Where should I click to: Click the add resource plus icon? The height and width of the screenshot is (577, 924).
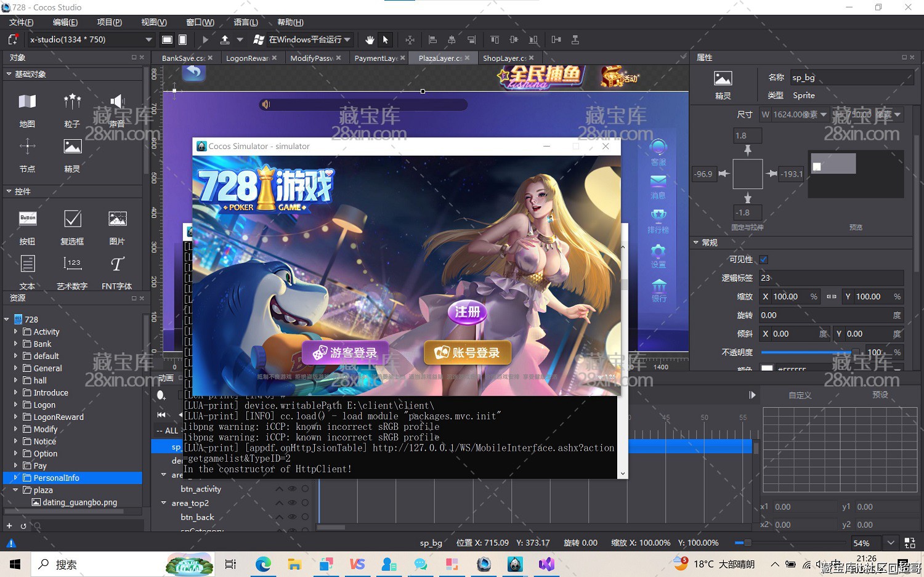(x=9, y=526)
